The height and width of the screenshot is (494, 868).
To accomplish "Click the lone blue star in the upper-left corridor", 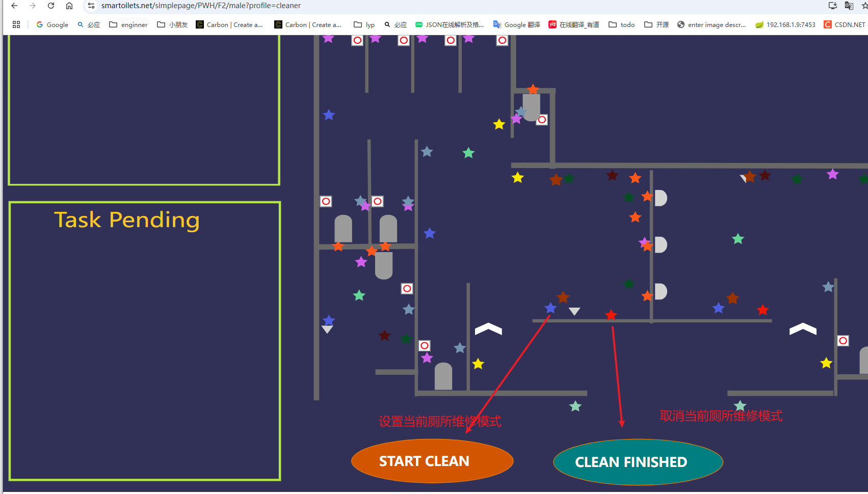I will [x=329, y=115].
